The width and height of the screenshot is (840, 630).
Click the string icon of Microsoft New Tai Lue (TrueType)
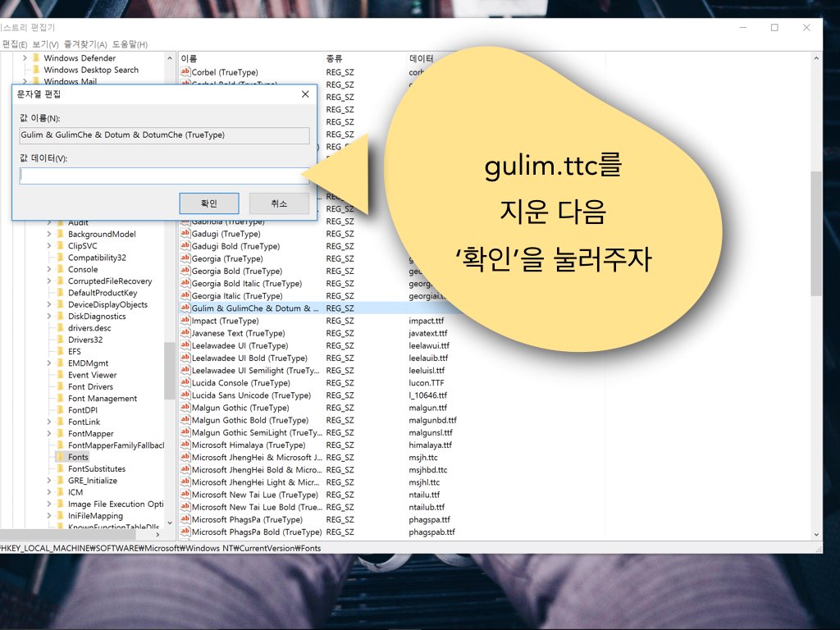coord(185,495)
